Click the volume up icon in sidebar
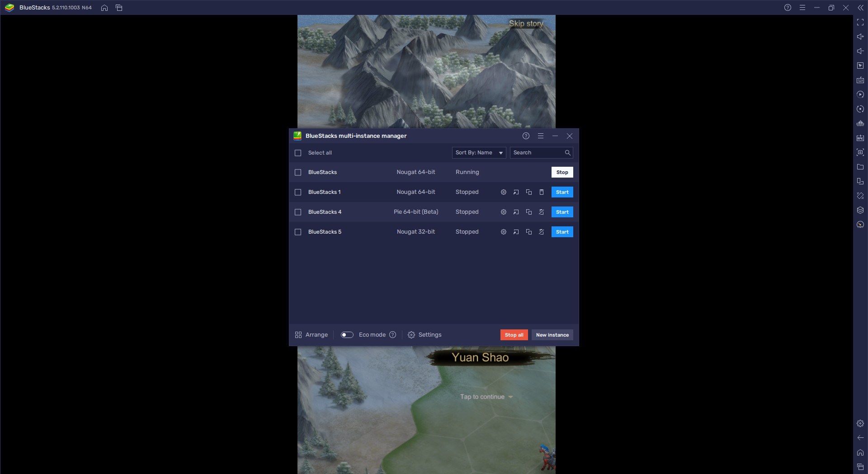Image resolution: width=868 pixels, height=474 pixels. pyautogui.click(x=860, y=37)
